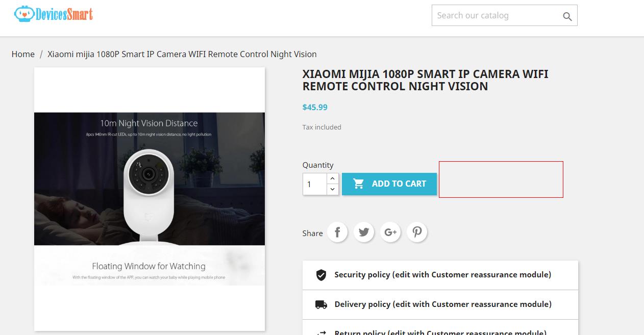Screen dimensions: 644x335
Task: Decrease quantity with down arrow
Action: pos(332,189)
